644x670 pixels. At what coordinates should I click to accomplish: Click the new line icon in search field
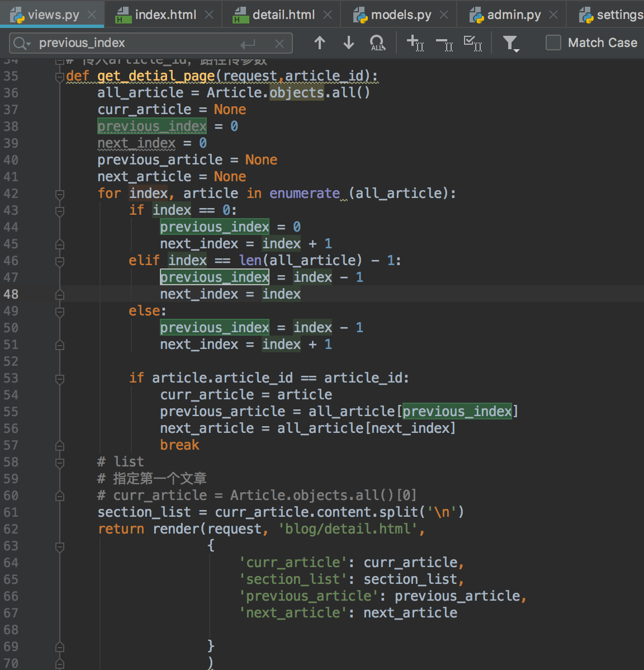click(x=248, y=43)
